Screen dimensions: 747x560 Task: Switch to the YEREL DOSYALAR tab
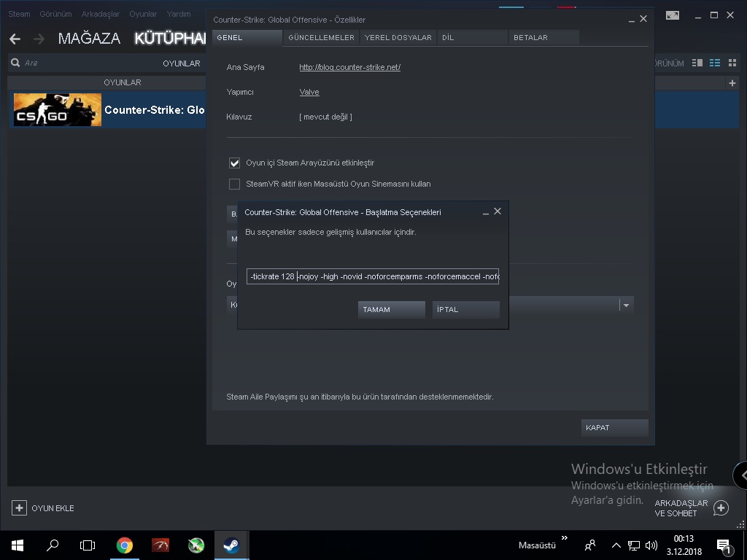[x=398, y=38]
